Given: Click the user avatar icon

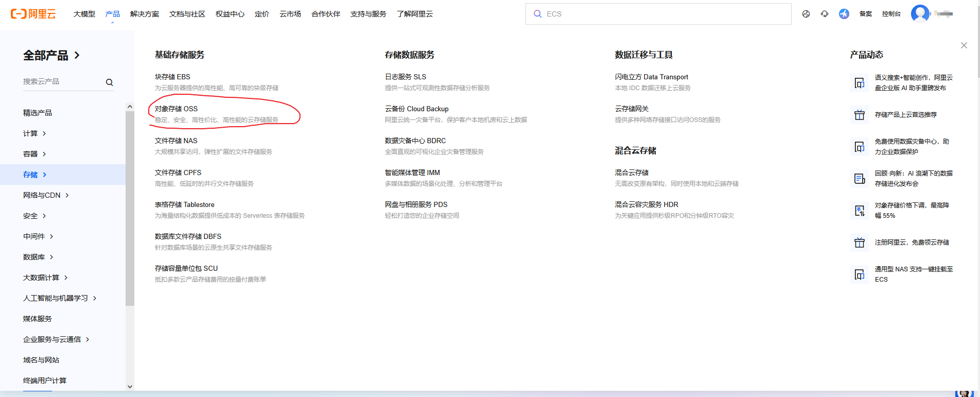Looking at the screenshot, I should point(920,14).
